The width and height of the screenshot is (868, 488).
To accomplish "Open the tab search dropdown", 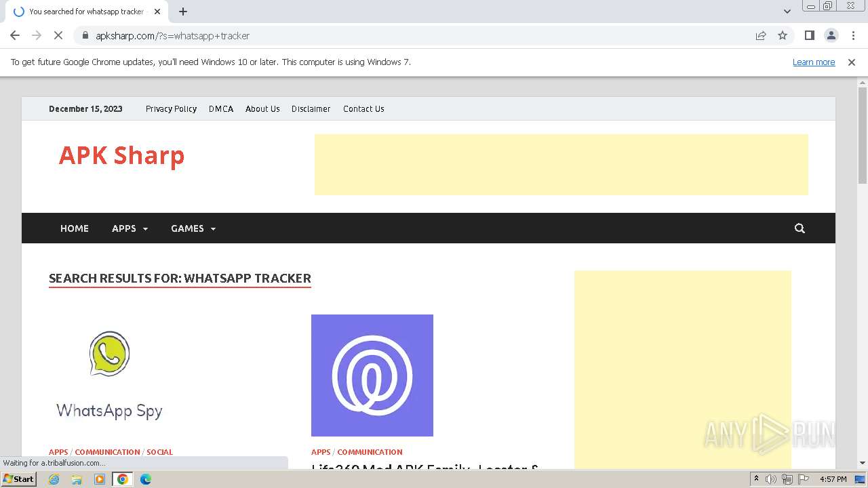I will click(787, 12).
